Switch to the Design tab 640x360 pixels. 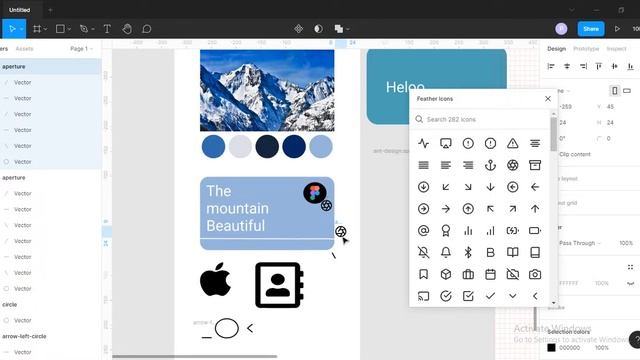pyautogui.click(x=556, y=49)
